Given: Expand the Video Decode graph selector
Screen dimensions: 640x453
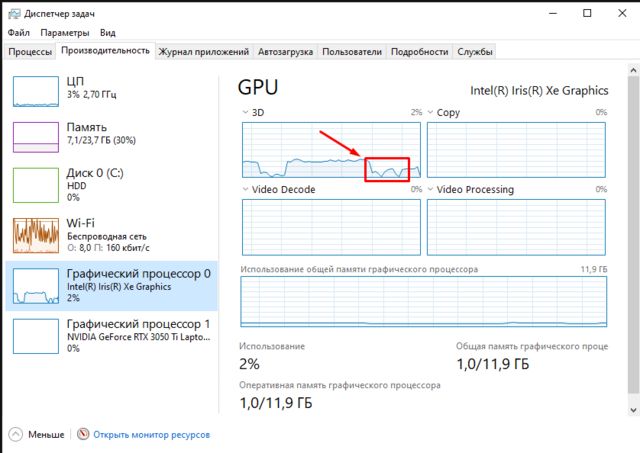Looking at the screenshot, I should tap(246, 189).
